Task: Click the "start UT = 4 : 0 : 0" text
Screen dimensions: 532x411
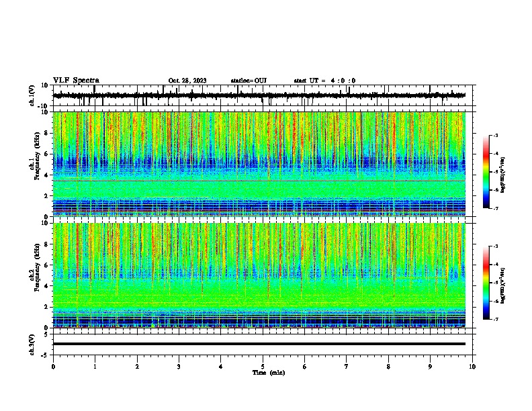Action: 324,81
